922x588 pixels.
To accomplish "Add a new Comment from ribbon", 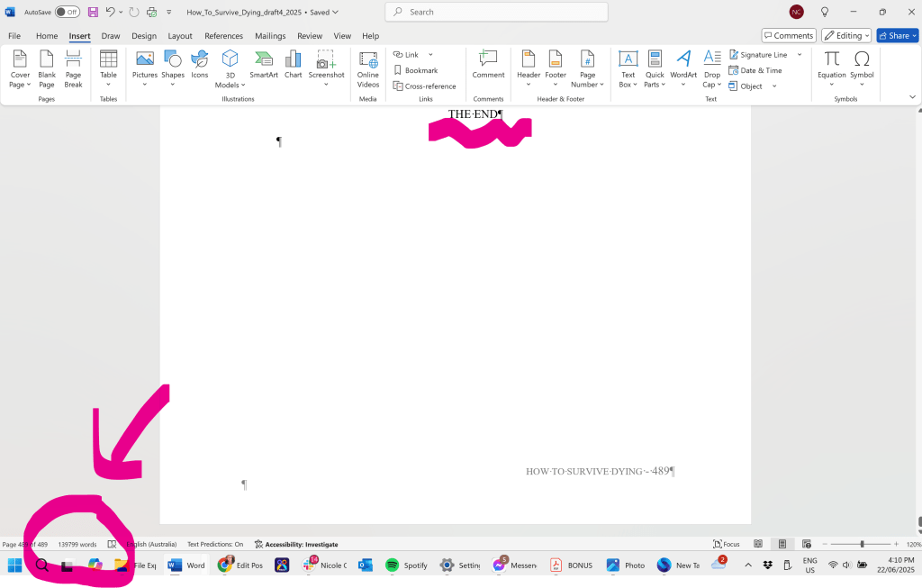I will [x=488, y=65].
